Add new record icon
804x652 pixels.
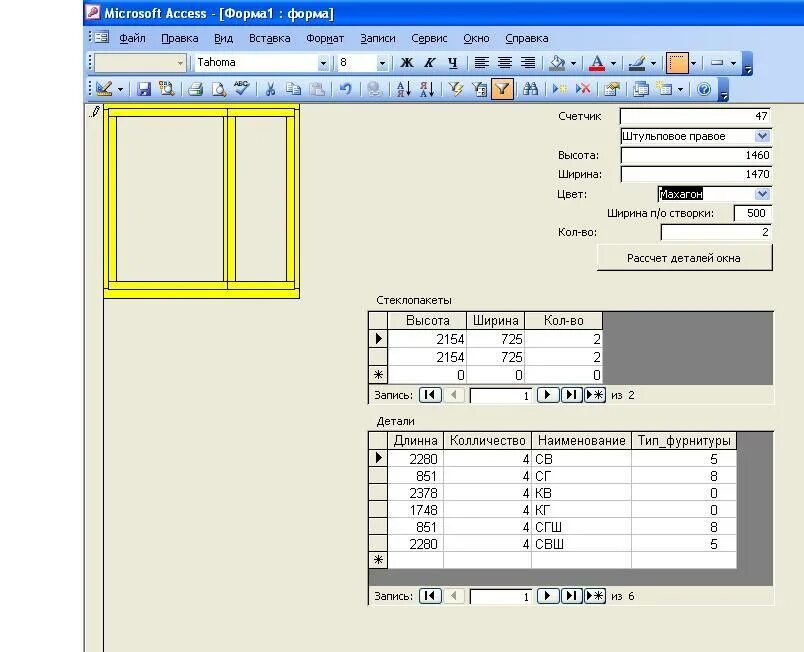point(559,89)
